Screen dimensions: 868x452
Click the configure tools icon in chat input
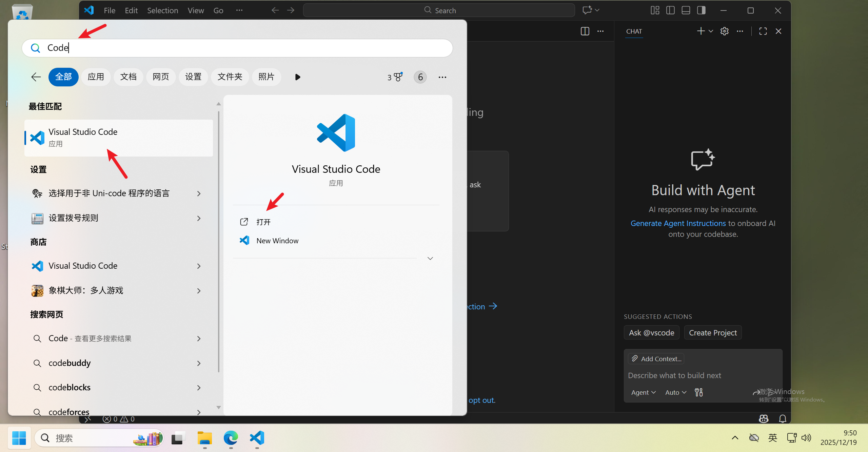tap(699, 392)
